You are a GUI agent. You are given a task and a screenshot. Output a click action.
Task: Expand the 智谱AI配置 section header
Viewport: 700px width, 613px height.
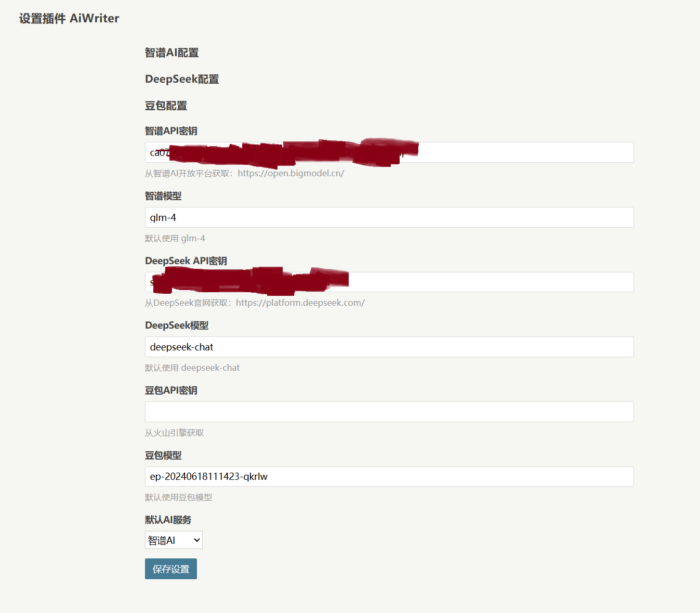point(172,52)
